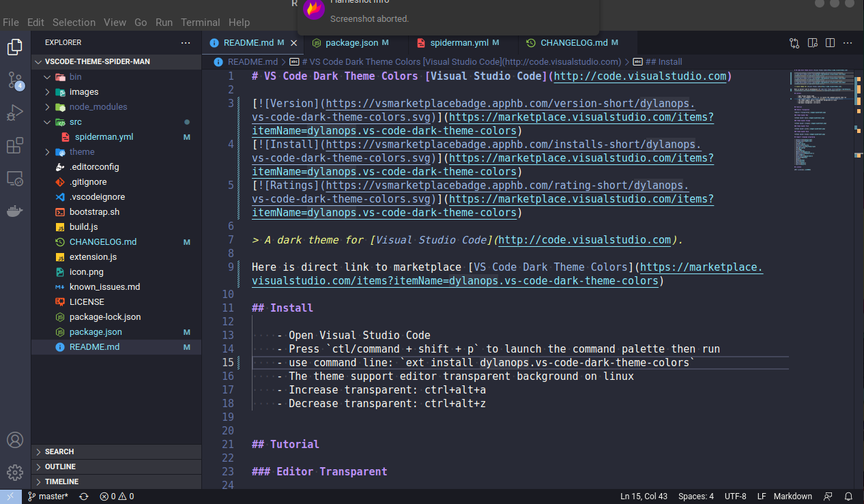Open CHANGELOG.md in the file tree
Screen dimensions: 864x504
116,242
